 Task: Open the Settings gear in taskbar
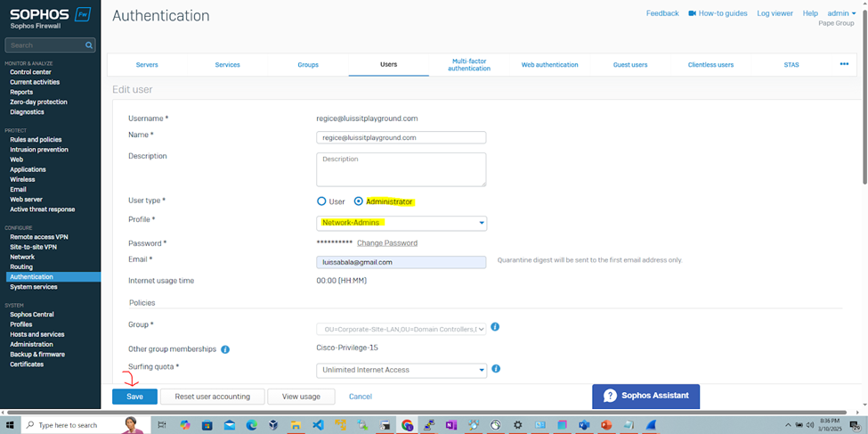pyautogui.click(x=517, y=425)
